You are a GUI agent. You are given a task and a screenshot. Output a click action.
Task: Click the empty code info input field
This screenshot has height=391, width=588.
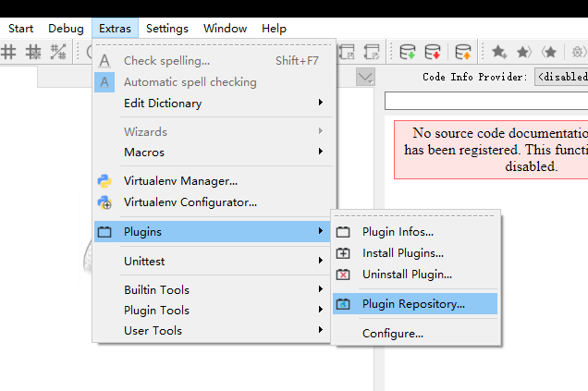[x=486, y=101]
